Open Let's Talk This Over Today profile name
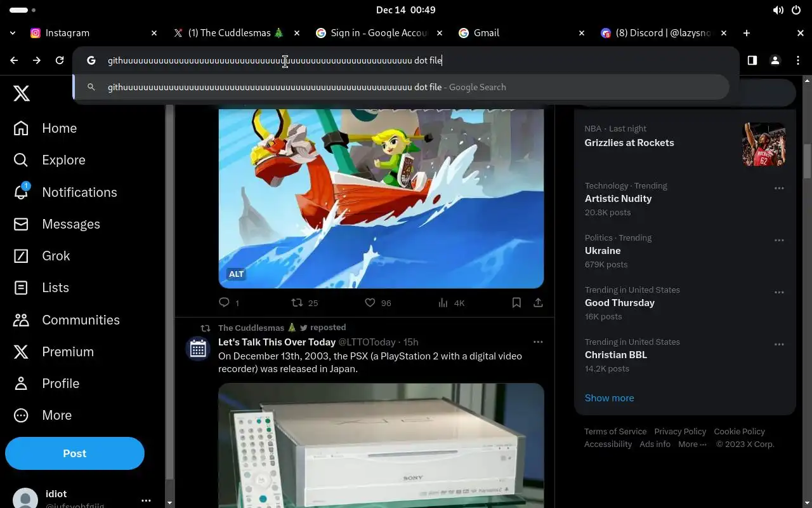The image size is (812, 508). coord(277,342)
